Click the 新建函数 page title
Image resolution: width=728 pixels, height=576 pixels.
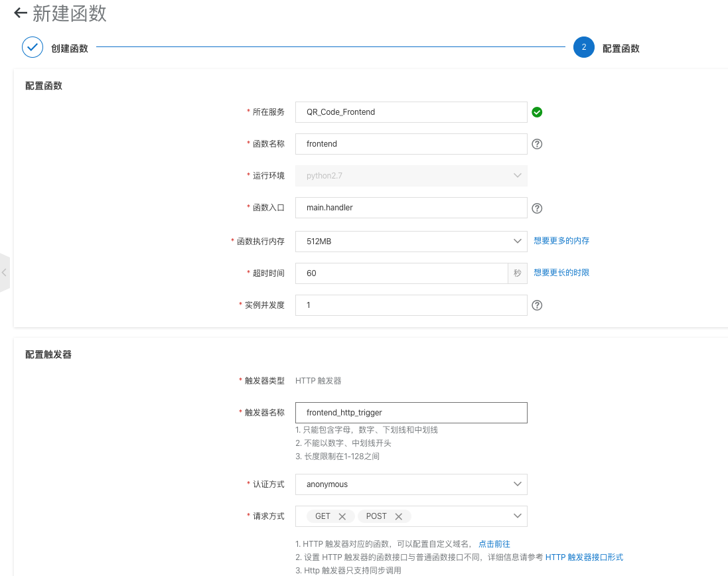[70, 13]
